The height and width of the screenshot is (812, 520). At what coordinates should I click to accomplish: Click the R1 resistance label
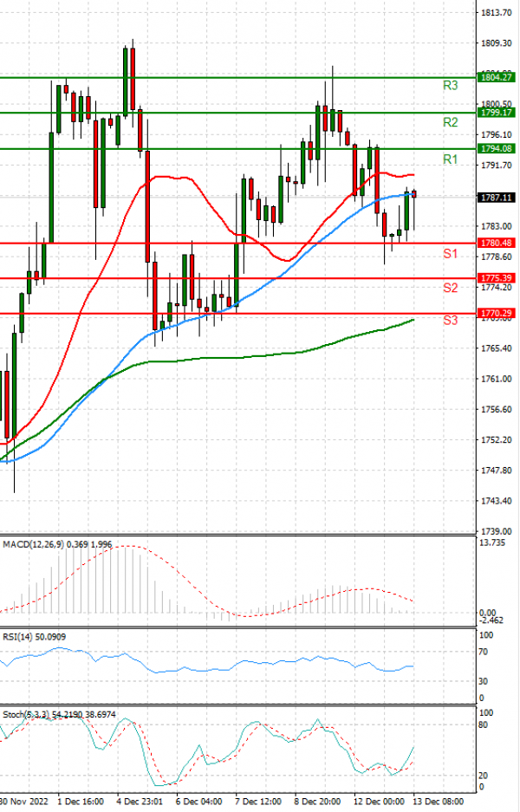coord(450,159)
